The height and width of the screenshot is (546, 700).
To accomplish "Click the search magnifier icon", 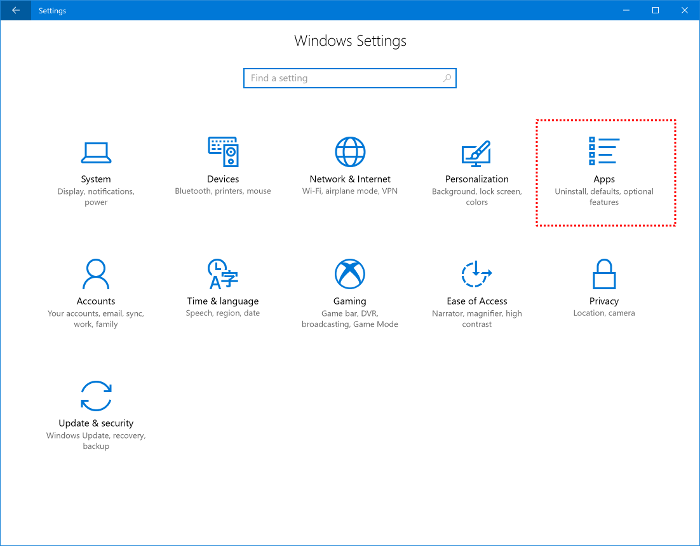I will tap(447, 78).
